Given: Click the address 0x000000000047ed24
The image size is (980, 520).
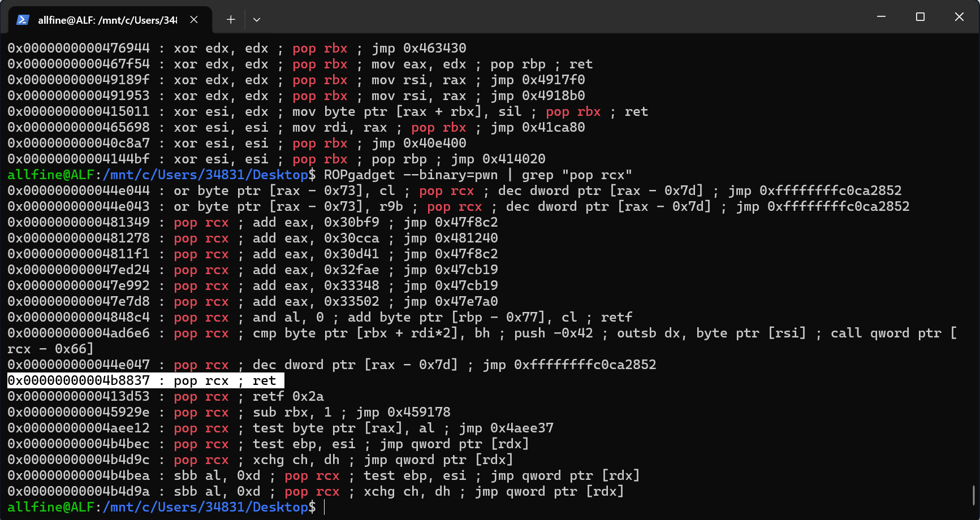Looking at the screenshot, I should pyautogui.click(x=79, y=270).
